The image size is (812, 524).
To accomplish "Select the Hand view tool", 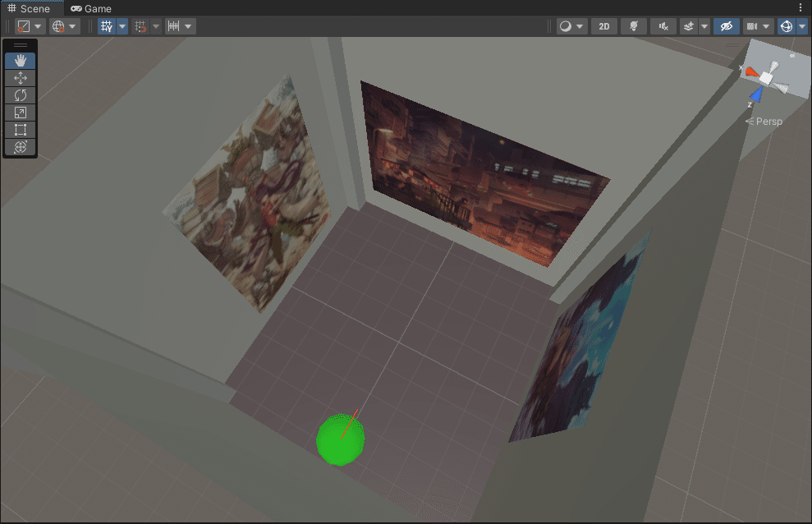I will coord(21,61).
